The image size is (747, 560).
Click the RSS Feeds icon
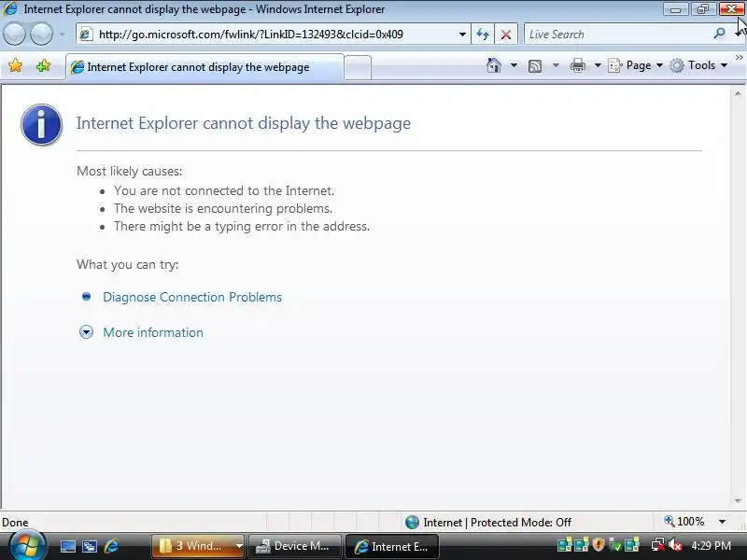pyautogui.click(x=535, y=65)
